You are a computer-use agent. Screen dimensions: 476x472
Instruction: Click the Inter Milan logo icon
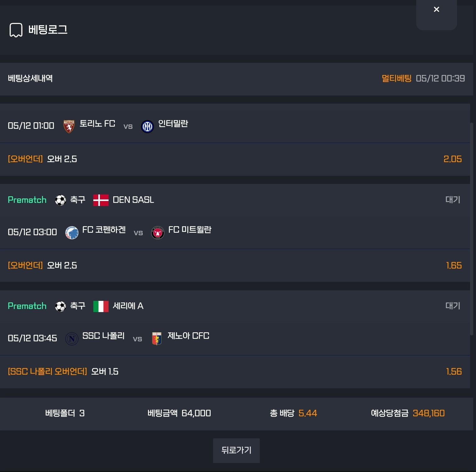click(x=147, y=127)
